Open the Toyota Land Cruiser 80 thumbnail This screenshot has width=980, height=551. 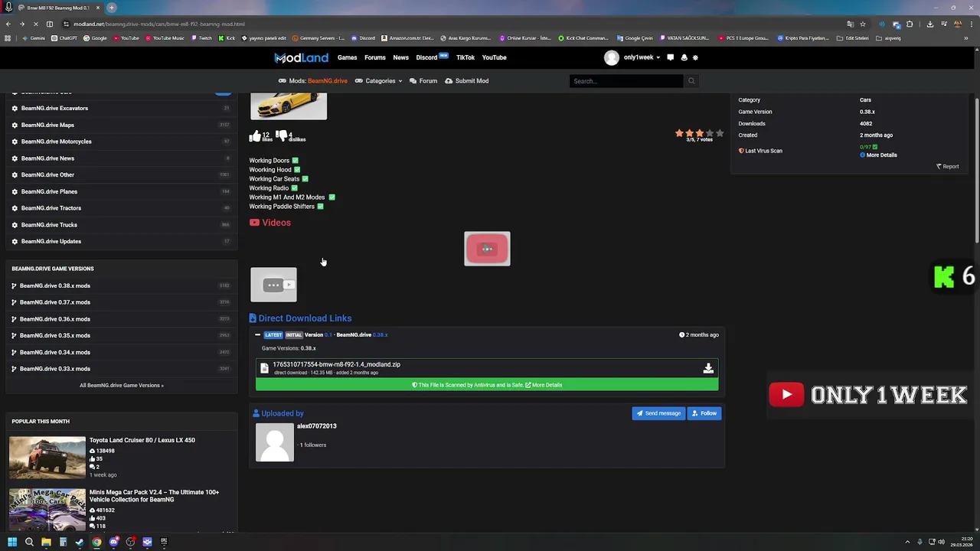pyautogui.click(x=47, y=458)
